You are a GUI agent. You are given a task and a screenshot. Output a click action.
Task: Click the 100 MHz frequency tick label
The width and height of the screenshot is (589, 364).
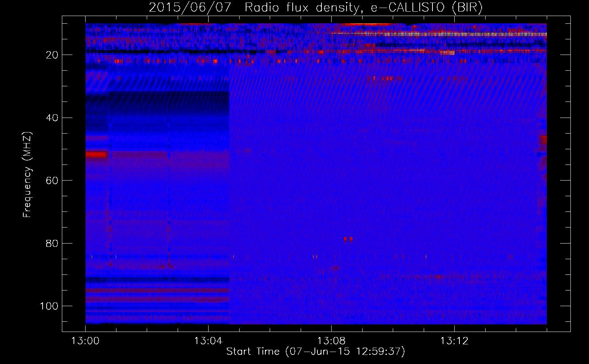click(49, 306)
